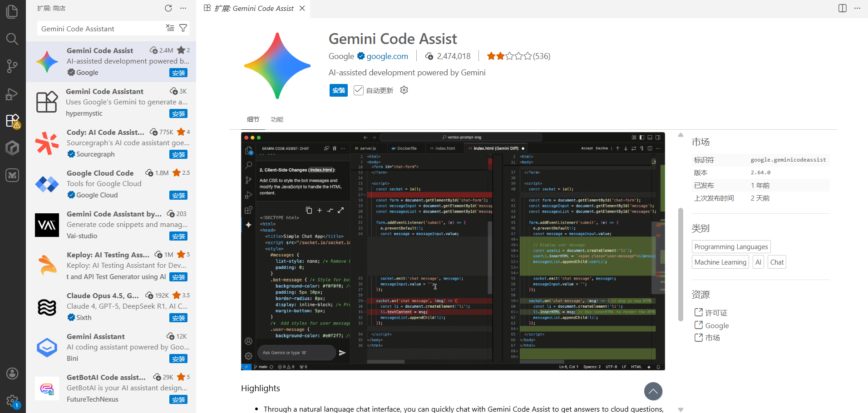Open the Extensions view icon
The image size is (868, 413).
12,121
